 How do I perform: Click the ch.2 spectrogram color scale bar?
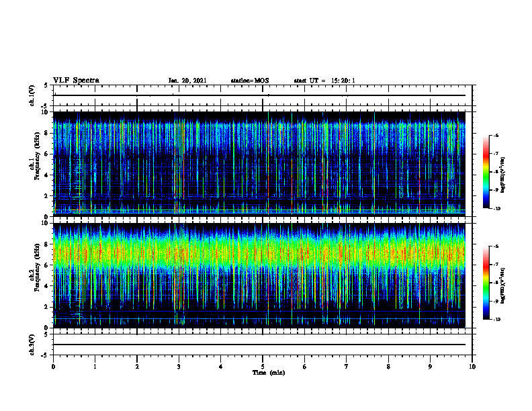[486, 283]
